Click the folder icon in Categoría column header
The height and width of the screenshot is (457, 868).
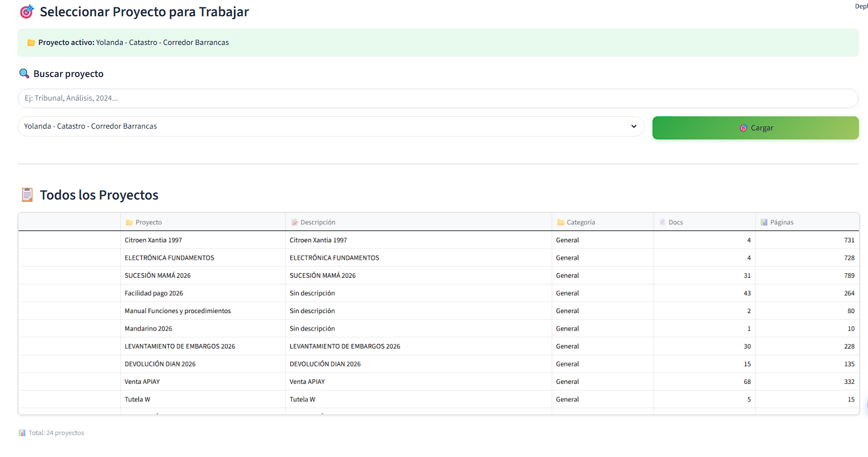coord(560,223)
